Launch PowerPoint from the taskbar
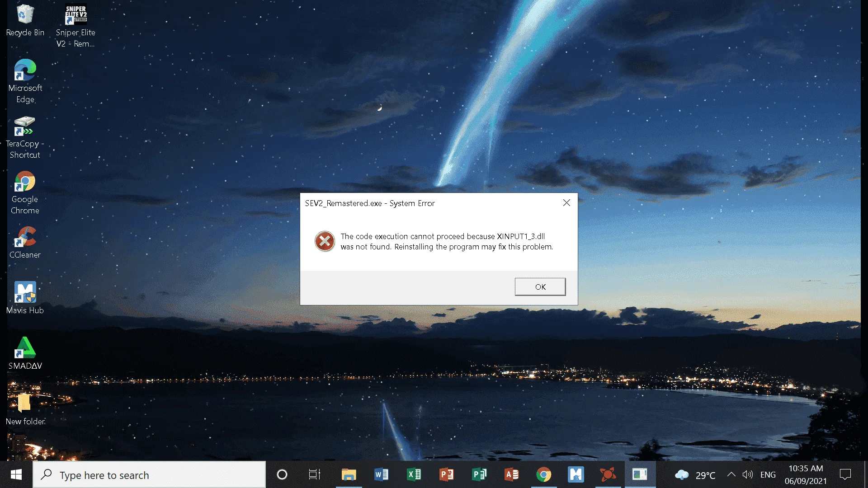868x488 pixels. pyautogui.click(x=446, y=474)
